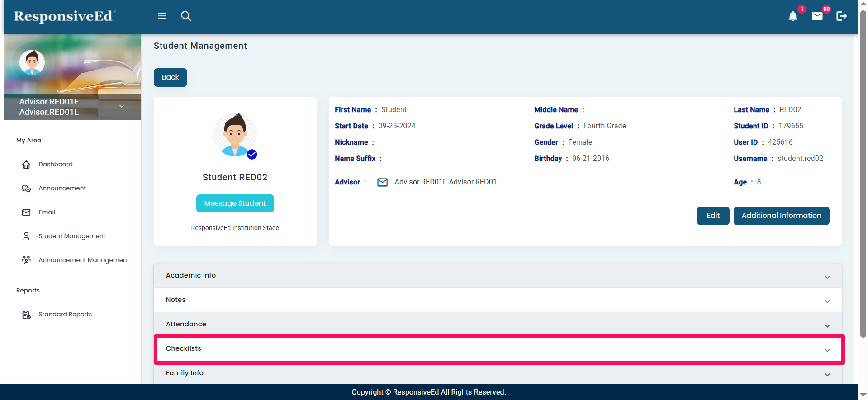The height and width of the screenshot is (400, 868).
Task: Open Additional Information
Action: [781, 216]
